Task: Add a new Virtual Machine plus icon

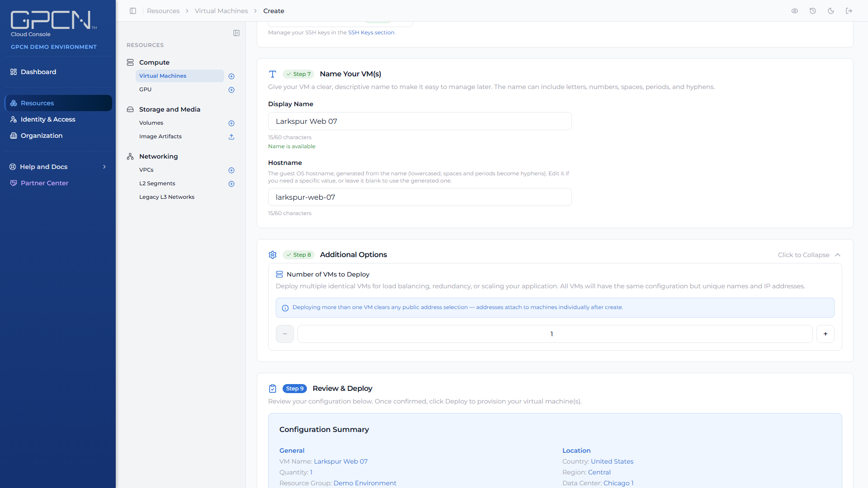Action: coord(231,76)
